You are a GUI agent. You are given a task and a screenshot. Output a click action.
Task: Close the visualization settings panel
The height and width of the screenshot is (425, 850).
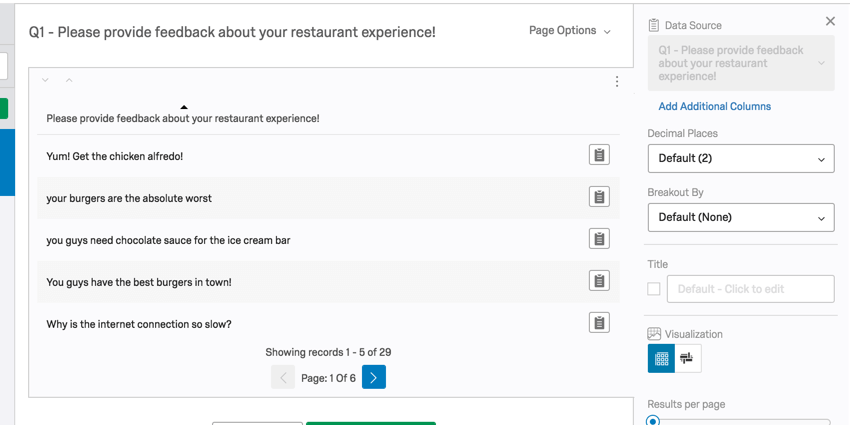[x=830, y=21]
